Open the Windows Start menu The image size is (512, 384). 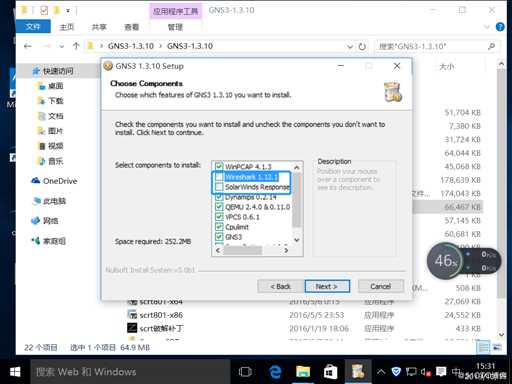click(x=15, y=372)
